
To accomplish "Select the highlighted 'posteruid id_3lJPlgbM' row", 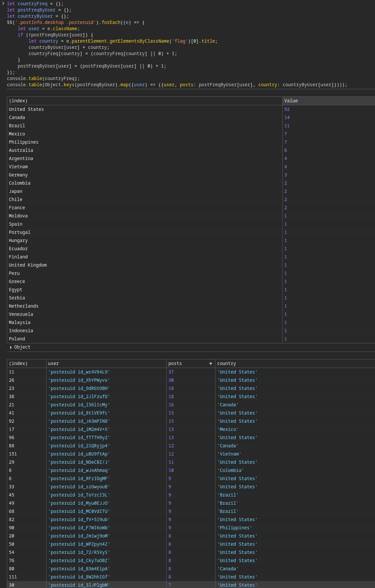I will (79, 585).
